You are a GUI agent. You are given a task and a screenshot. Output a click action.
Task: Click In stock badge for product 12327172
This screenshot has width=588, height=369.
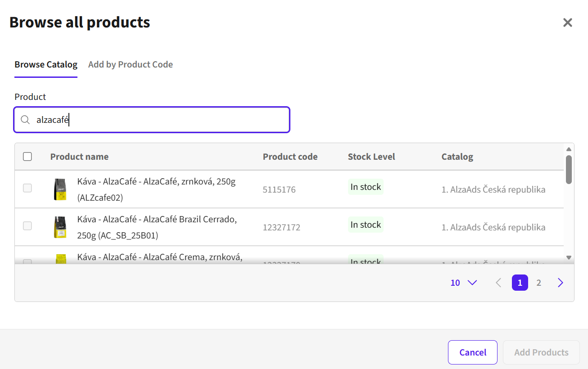coord(366,225)
